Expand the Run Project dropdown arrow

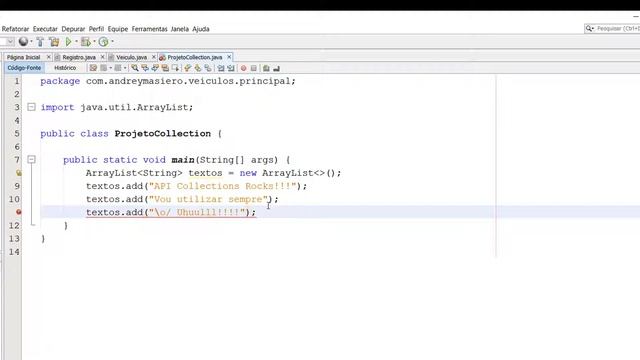click(x=76, y=42)
